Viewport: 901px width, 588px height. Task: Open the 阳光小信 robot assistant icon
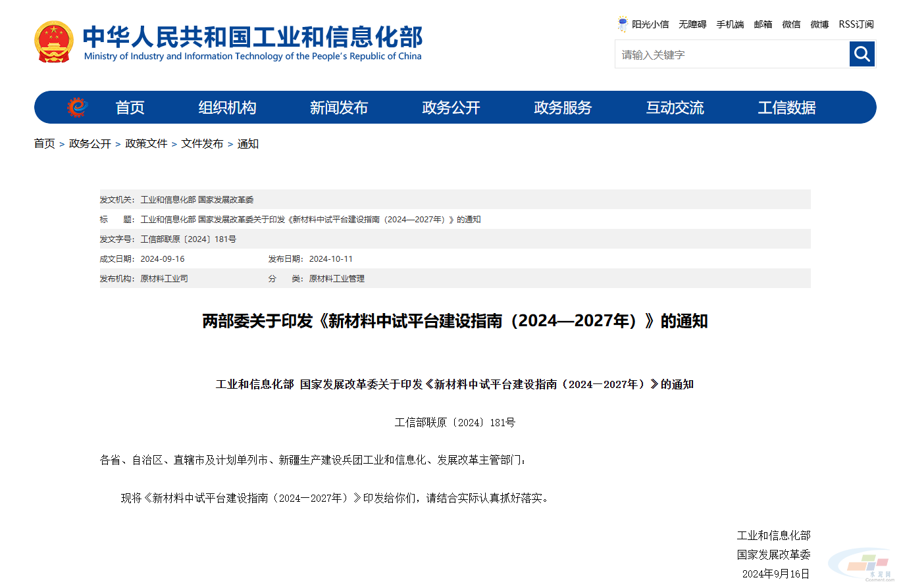[x=623, y=24]
